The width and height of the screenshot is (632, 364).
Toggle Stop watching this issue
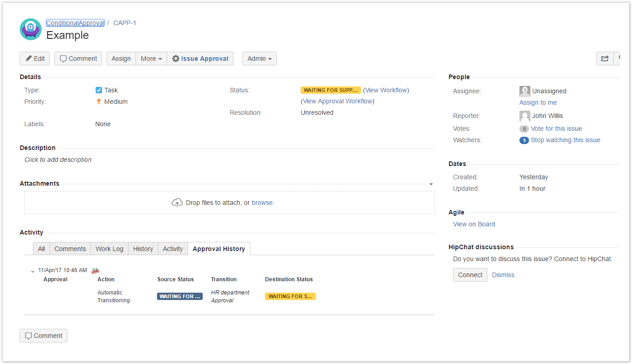coord(565,140)
